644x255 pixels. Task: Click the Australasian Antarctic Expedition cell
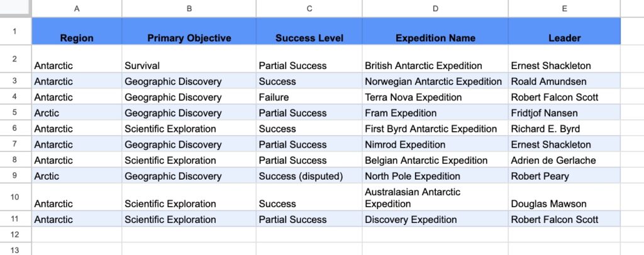coord(413,197)
